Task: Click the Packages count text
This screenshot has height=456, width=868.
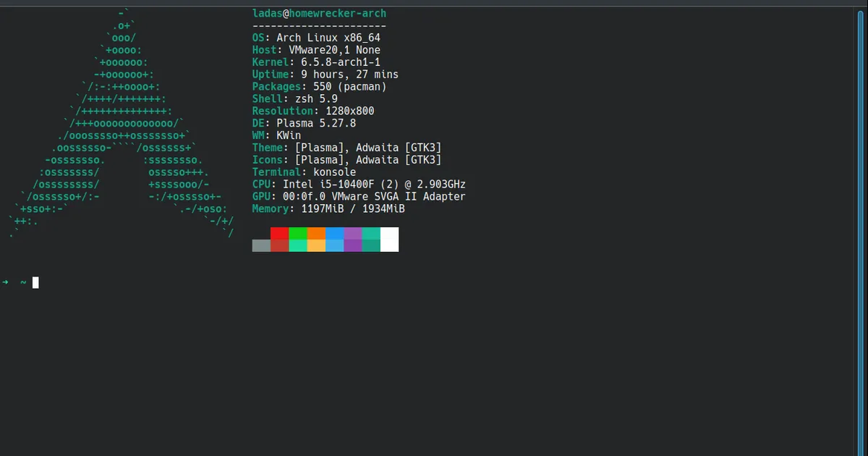Action: click(x=318, y=86)
